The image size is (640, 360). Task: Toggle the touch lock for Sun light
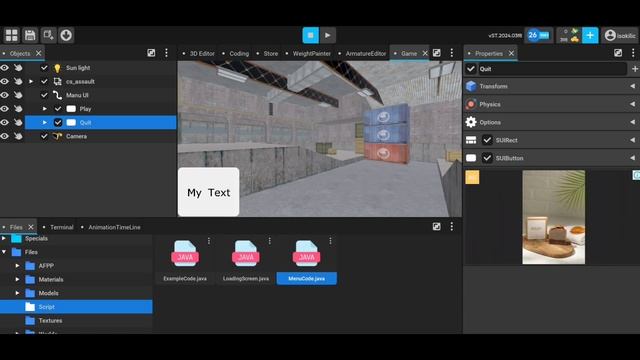(18, 68)
